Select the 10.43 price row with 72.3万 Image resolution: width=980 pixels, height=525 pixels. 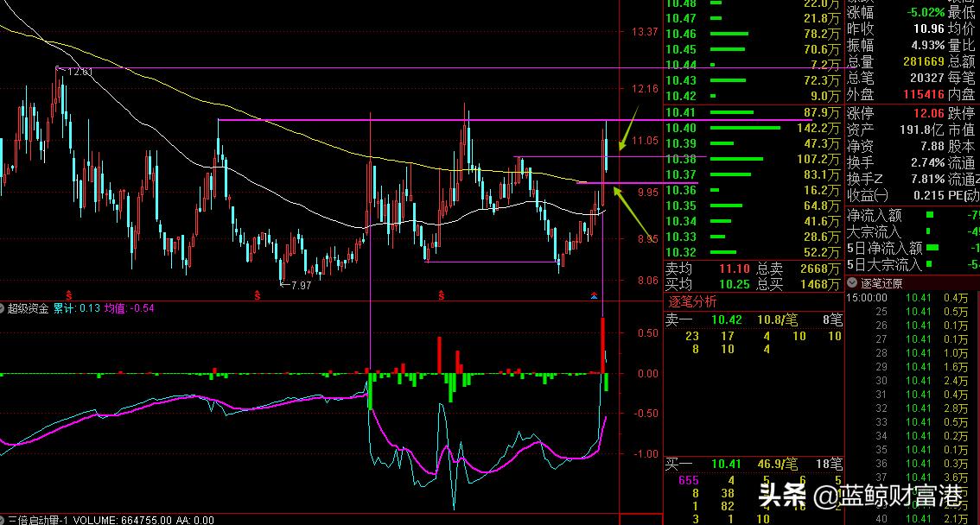pos(753,80)
